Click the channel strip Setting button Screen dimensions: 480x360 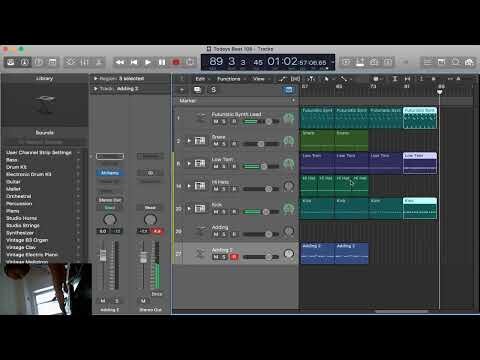pyautogui.click(x=110, y=156)
